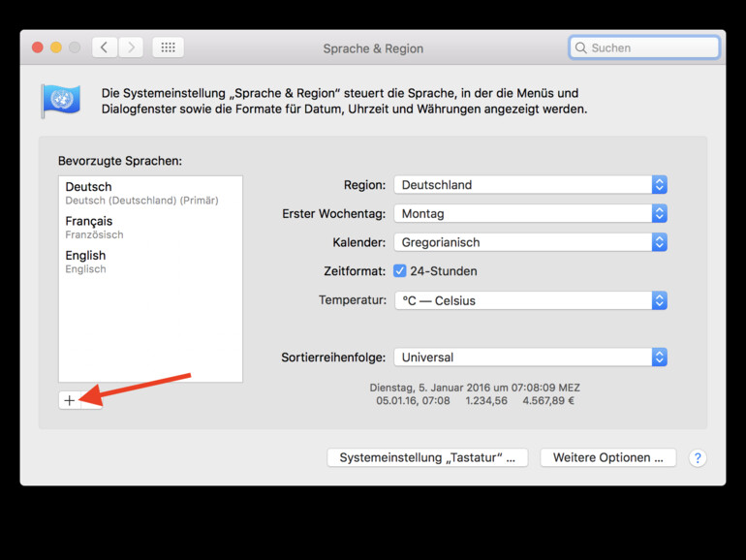Open the Sortierreihenfolge dropdown showing Universal
This screenshot has height=560, width=746.
pos(531,358)
